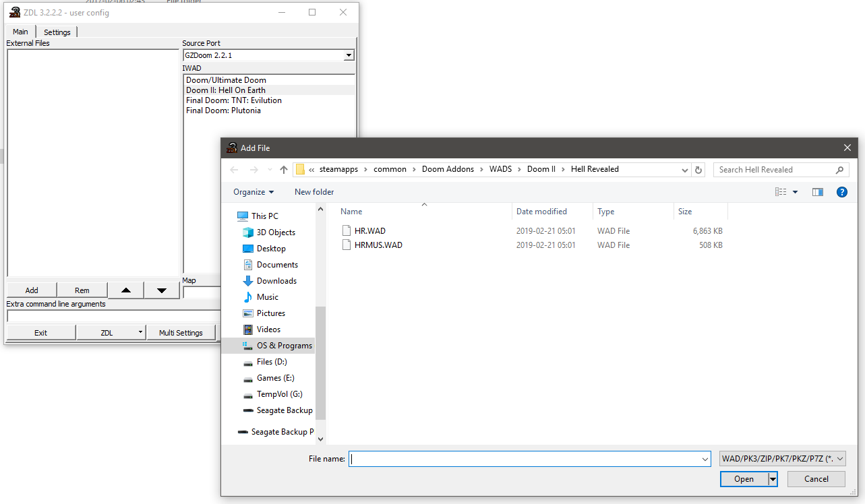Open the Organize menu
This screenshot has width=865, height=504.
pyautogui.click(x=253, y=192)
